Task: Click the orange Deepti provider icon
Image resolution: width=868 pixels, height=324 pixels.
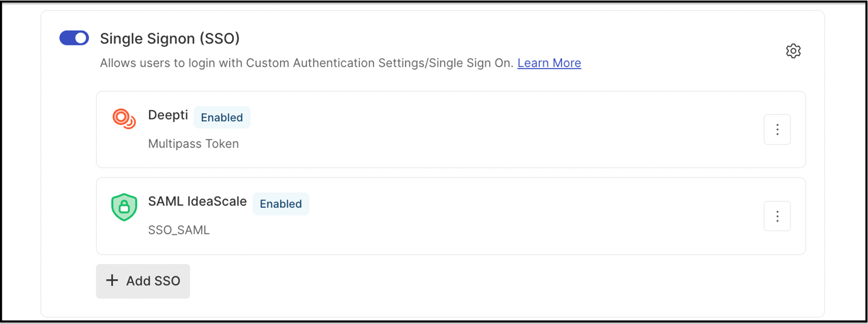Action: [x=124, y=119]
